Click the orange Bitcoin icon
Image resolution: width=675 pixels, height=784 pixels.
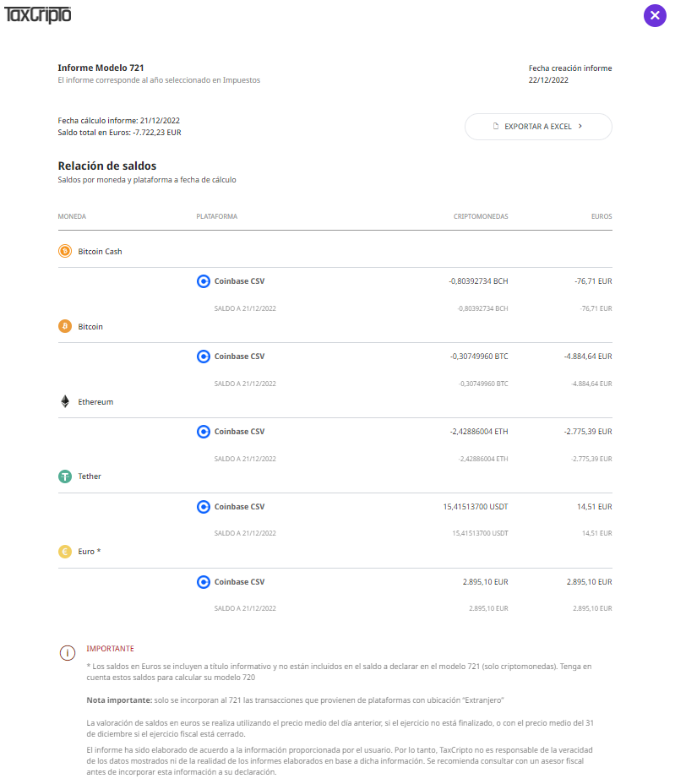click(65, 326)
